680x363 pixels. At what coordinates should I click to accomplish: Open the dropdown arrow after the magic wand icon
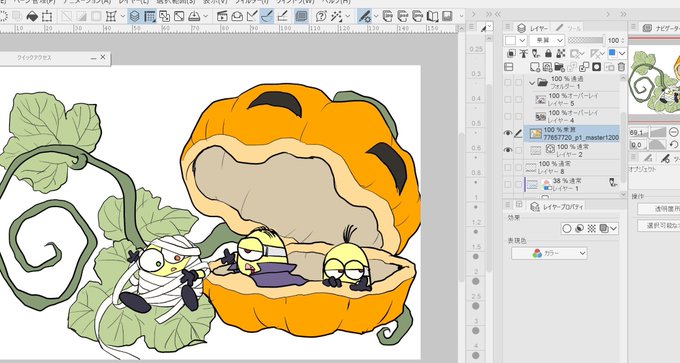[x=348, y=17]
